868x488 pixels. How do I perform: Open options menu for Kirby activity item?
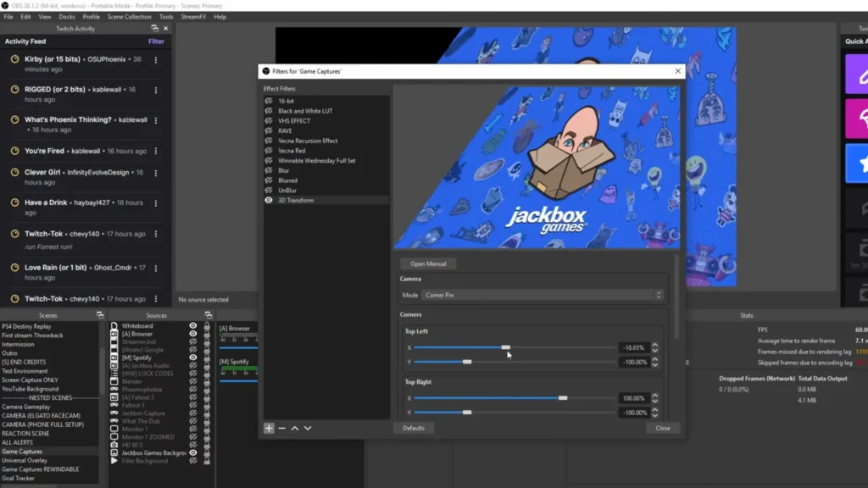156,60
